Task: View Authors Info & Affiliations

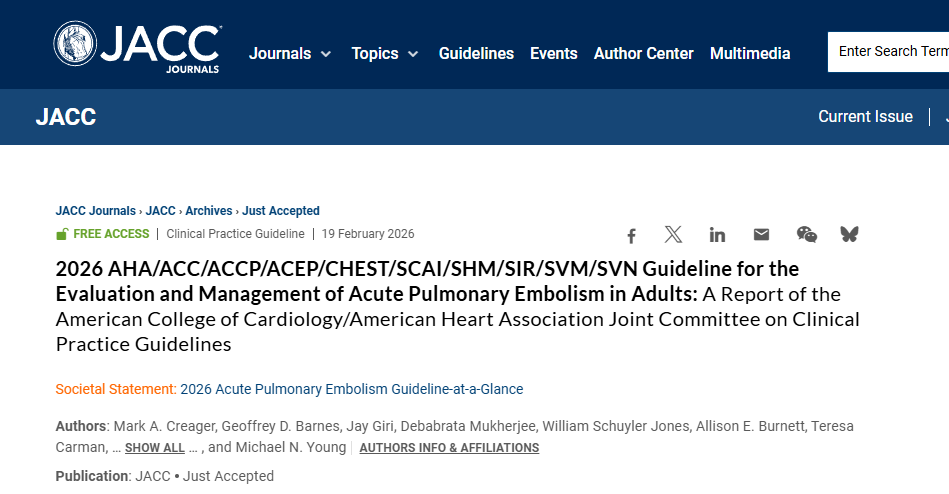Action: click(x=449, y=448)
